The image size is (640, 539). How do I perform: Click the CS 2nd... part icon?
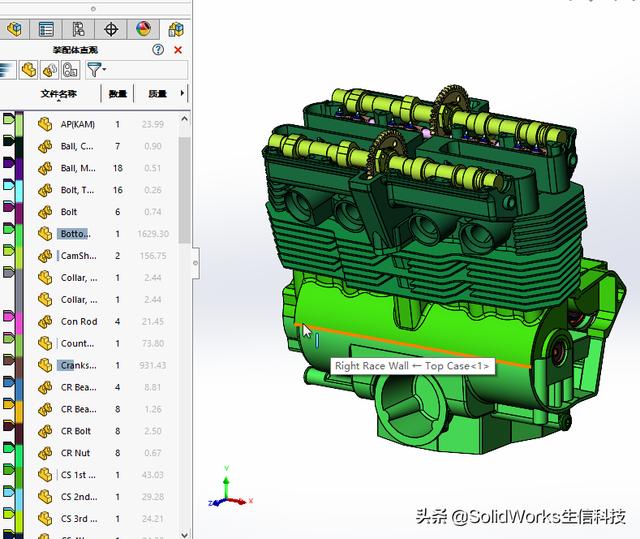[45, 497]
